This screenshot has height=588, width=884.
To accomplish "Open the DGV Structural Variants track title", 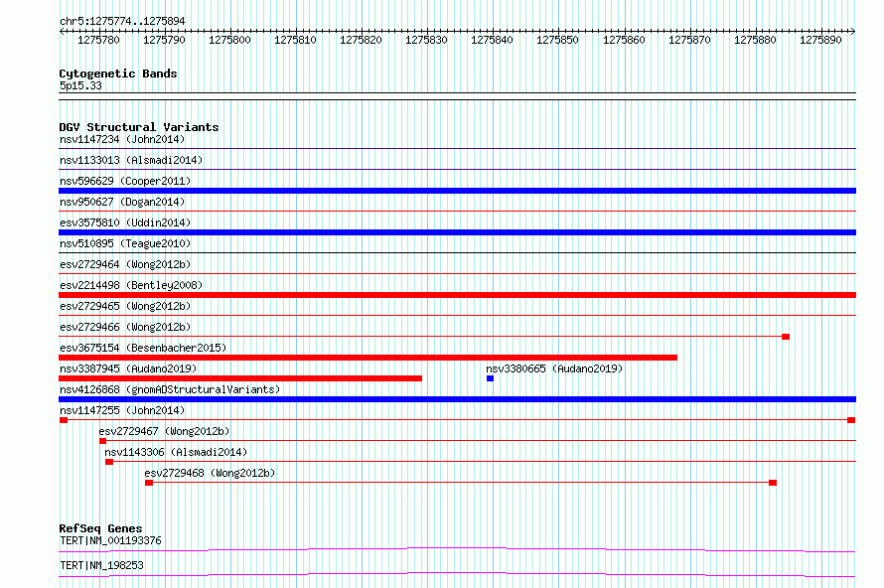I will click(x=139, y=127).
